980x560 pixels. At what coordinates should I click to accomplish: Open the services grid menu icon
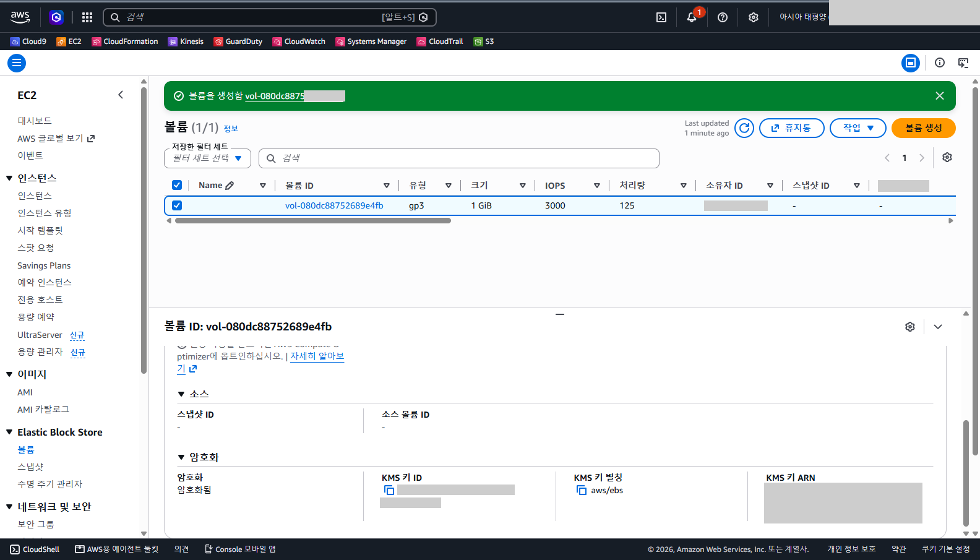[x=87, y=17]
